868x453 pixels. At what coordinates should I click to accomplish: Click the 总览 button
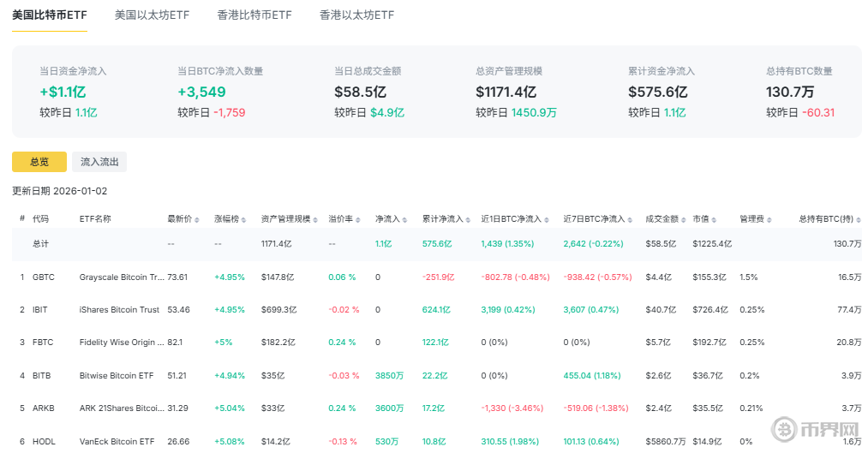(39, 162)
